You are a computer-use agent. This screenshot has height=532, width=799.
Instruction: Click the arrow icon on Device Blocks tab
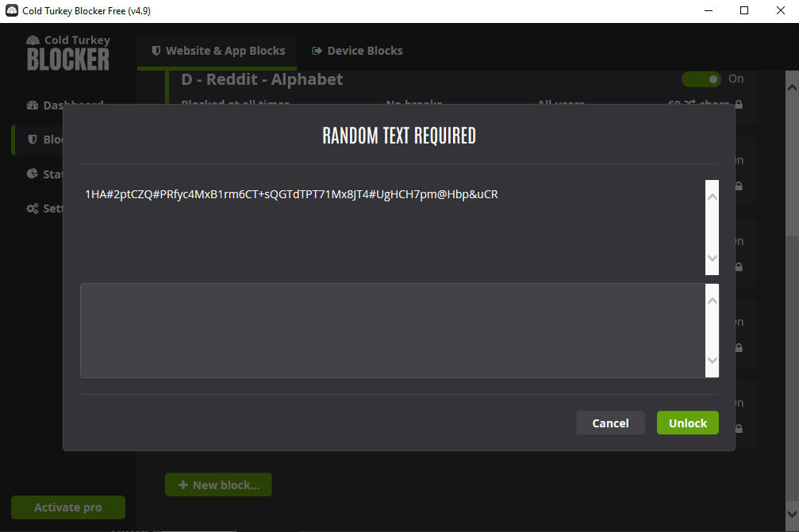pyautogui.click(x=317, y=51)
